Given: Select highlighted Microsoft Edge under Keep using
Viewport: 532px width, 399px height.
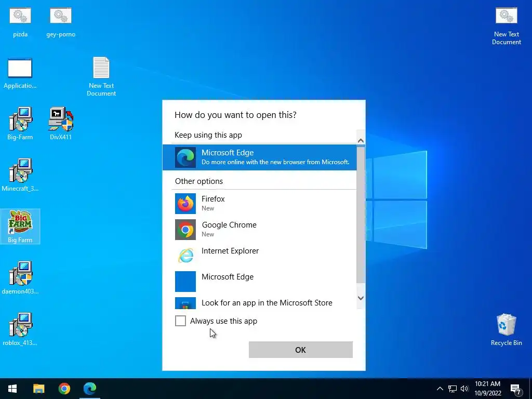Looking at the screenshot, I should pos(260,157).
